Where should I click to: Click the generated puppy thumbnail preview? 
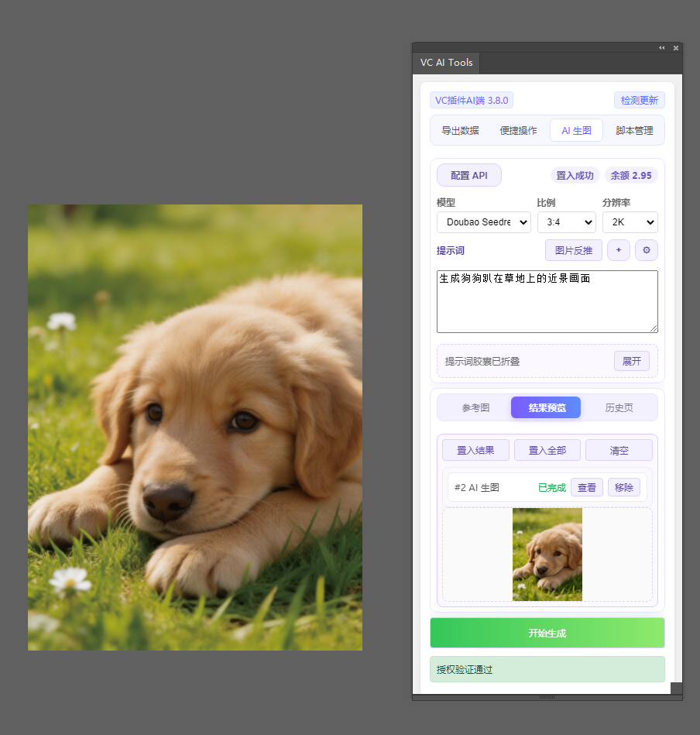(547, 555)
